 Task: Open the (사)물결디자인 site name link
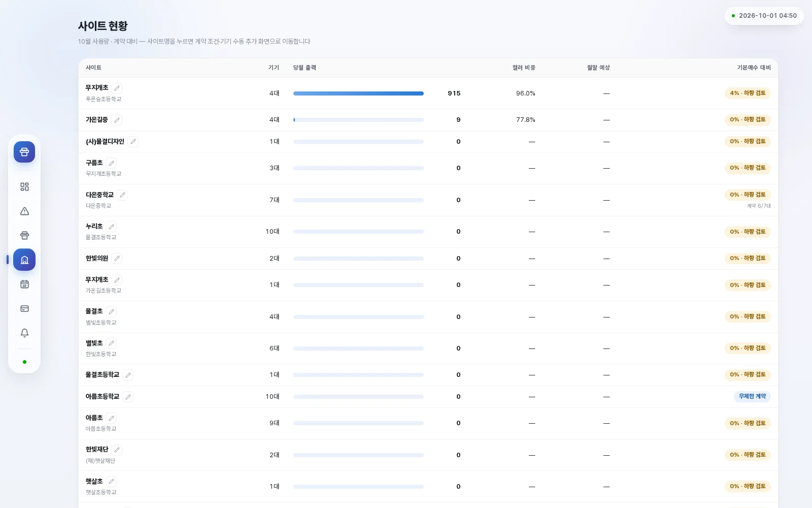tap(105, 142)
